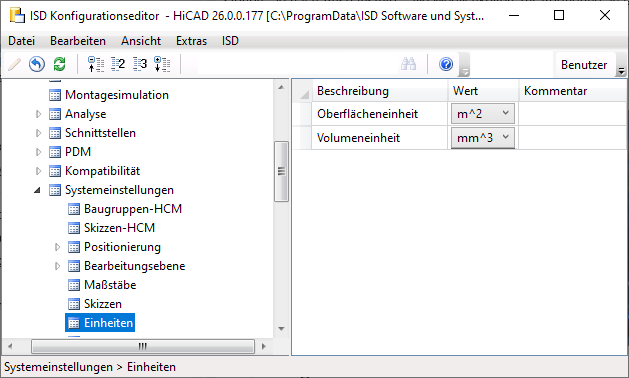Click the Beschreibung column header
Image resolution: width=629 pixels, height=378 pixels.
(x=379, y=91)
